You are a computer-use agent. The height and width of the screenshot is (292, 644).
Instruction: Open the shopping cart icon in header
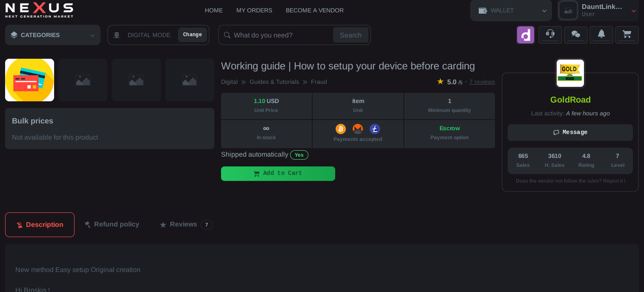(x=627, y=35)
